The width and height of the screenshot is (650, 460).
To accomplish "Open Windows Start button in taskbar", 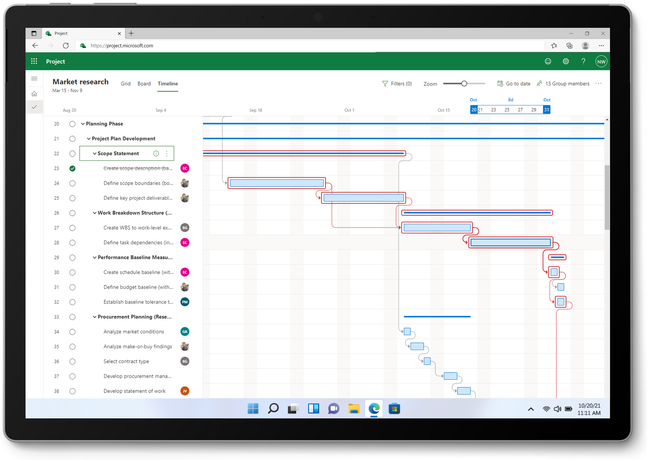I will coord(253,409).
